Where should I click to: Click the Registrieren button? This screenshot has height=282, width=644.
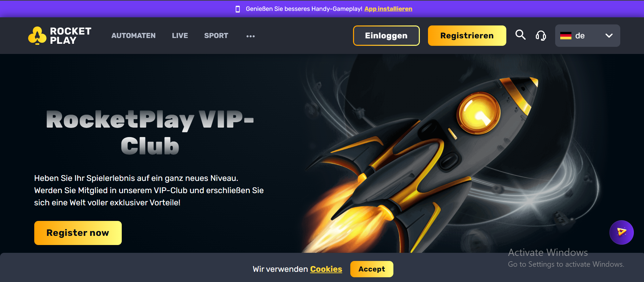(x=467, y=36)
